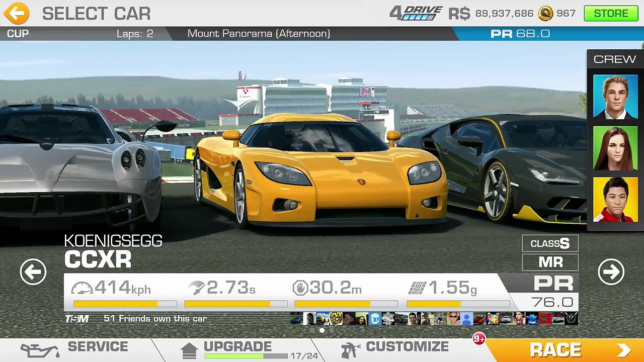Show next car with right arrow
The width and height of the screenshot is (644, 362).
[611, 271]
